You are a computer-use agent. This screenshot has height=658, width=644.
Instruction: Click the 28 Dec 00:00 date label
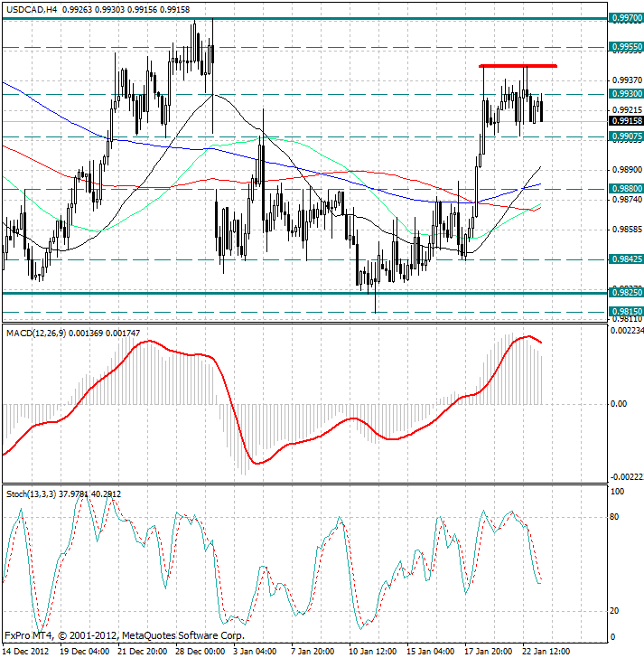click(x=201, y=652)
